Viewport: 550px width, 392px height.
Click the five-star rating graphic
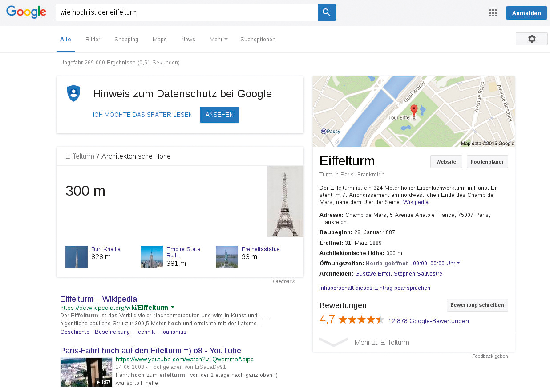click(x=361, y=320)
